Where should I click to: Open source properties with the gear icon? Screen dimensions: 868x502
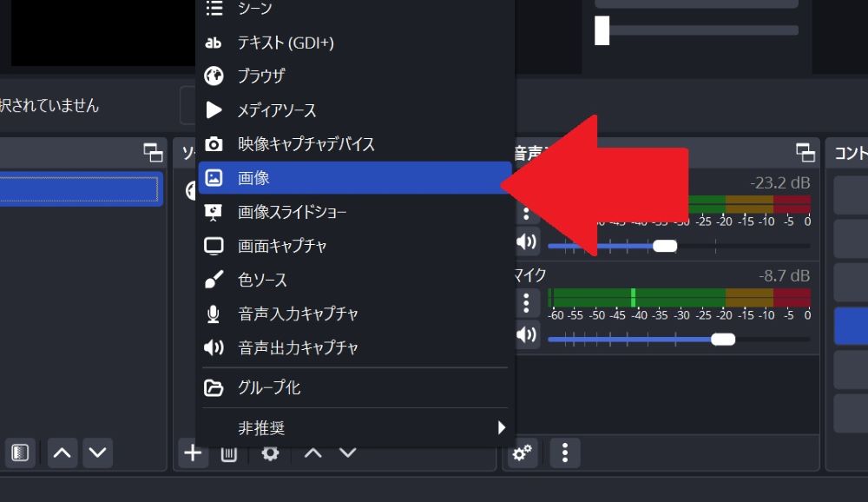tap(270, 453)
